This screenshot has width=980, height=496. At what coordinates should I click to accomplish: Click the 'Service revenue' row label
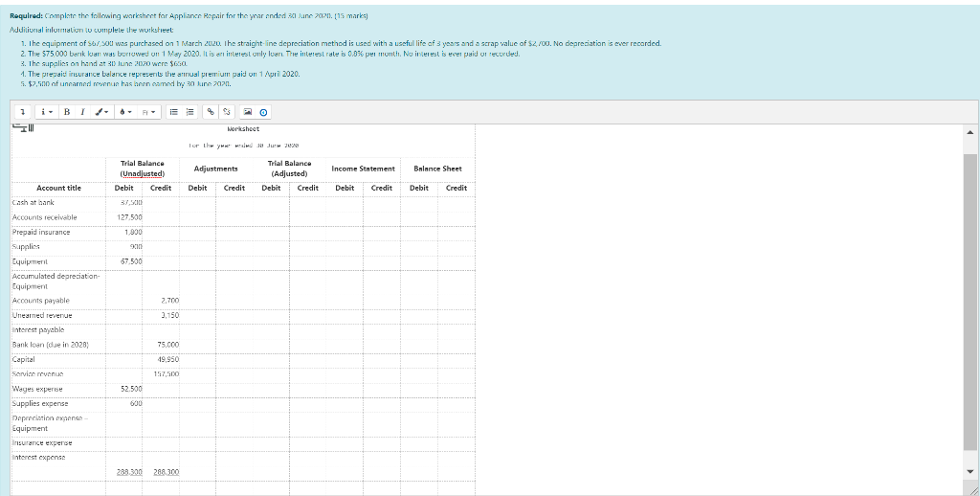[x=37, y=374]
